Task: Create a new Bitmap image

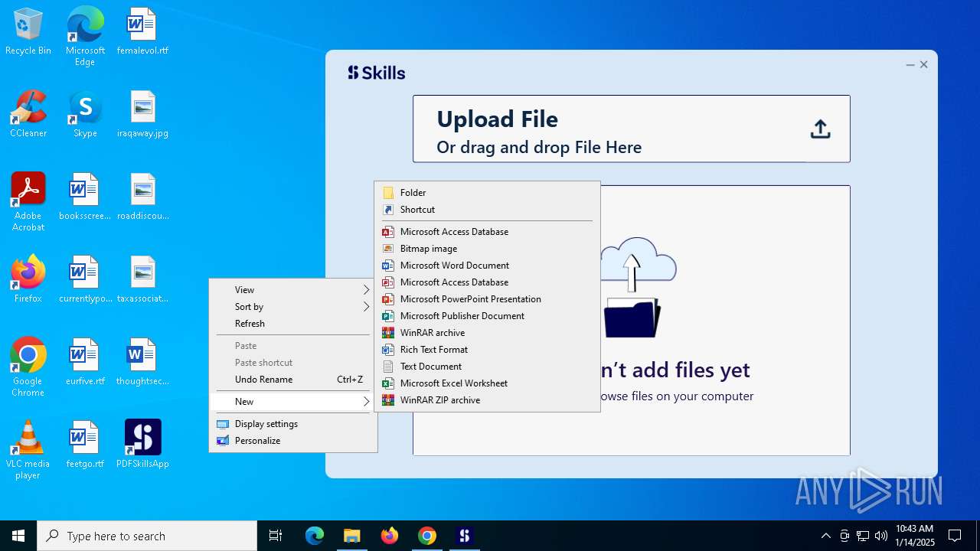Action: click(487, 249)
